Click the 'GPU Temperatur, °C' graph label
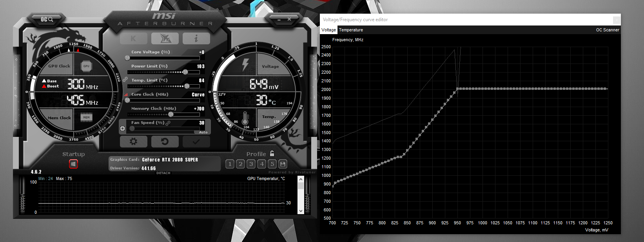This screenshot has height=242, width=644. (x=266, y=178)
